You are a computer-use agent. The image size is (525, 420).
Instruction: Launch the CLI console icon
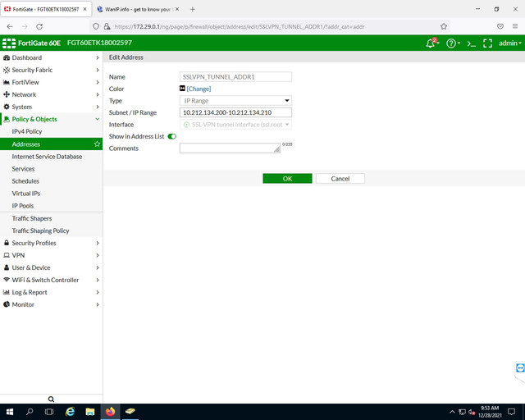pos(472,43)
